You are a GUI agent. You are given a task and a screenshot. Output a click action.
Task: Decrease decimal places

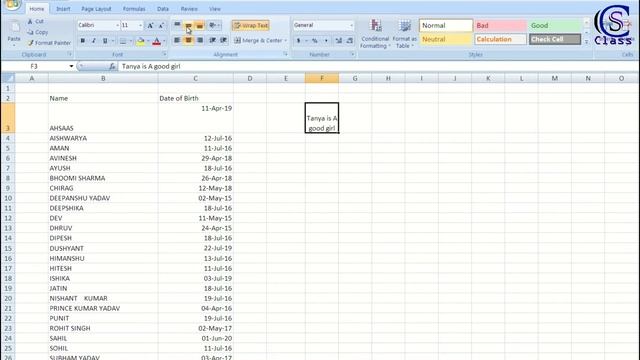350,40
